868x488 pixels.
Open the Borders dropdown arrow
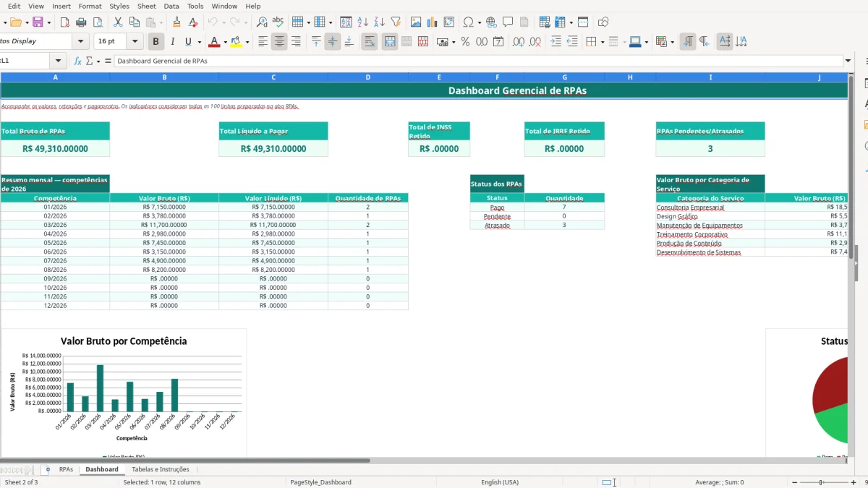tap(602, 42)
